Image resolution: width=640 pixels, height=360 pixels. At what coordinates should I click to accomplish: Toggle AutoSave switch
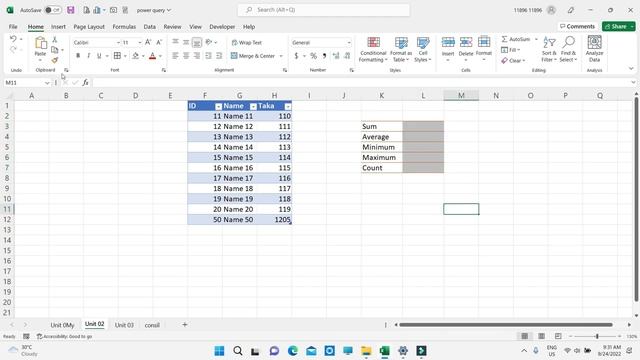click(53, 10)
